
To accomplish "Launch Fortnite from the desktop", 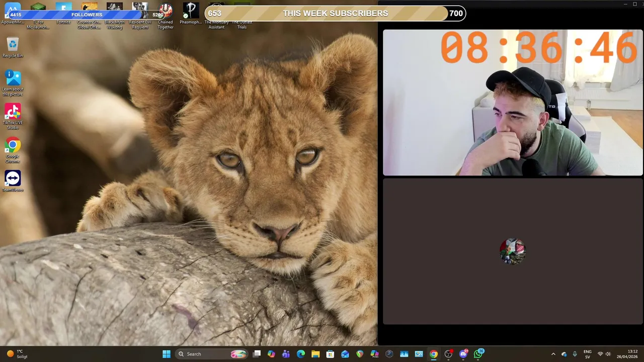I will tap(63, 14).
